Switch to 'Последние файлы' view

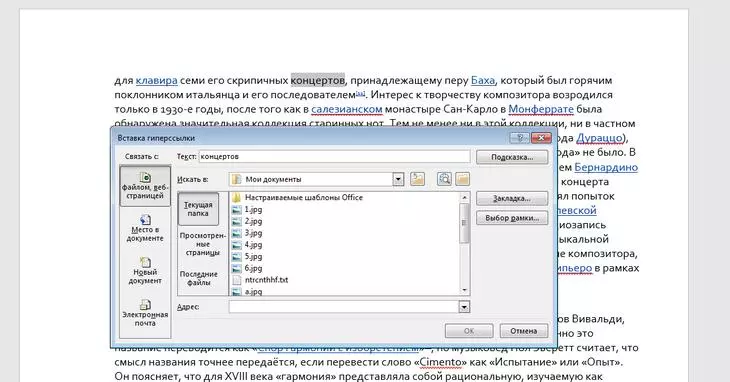[x=199, y=278]
